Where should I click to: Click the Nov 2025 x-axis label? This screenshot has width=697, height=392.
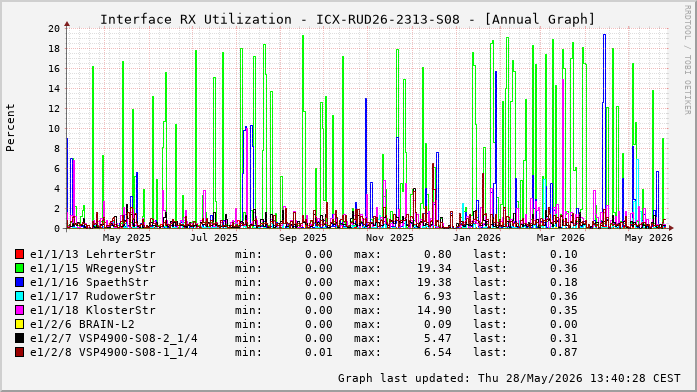[x=390, y=238]
